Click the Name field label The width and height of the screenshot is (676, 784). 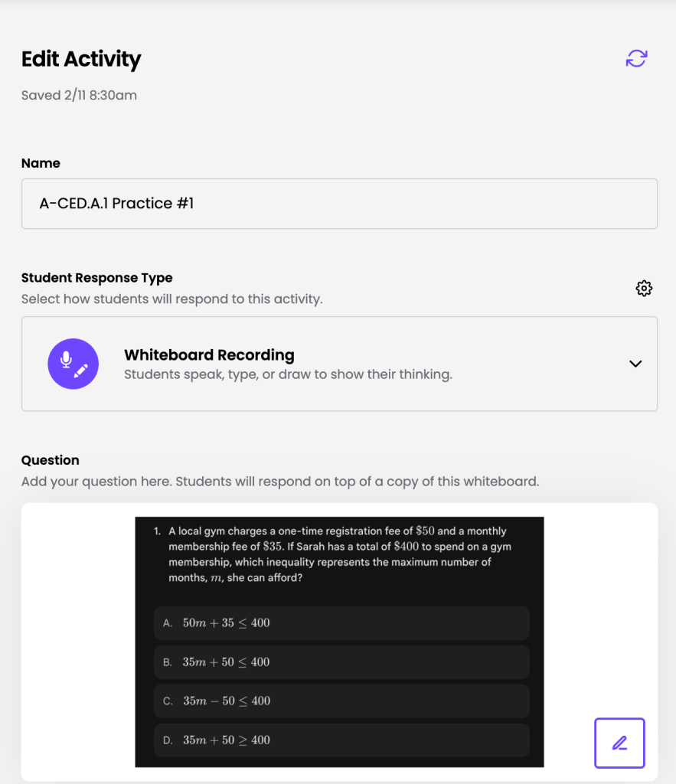41,163
